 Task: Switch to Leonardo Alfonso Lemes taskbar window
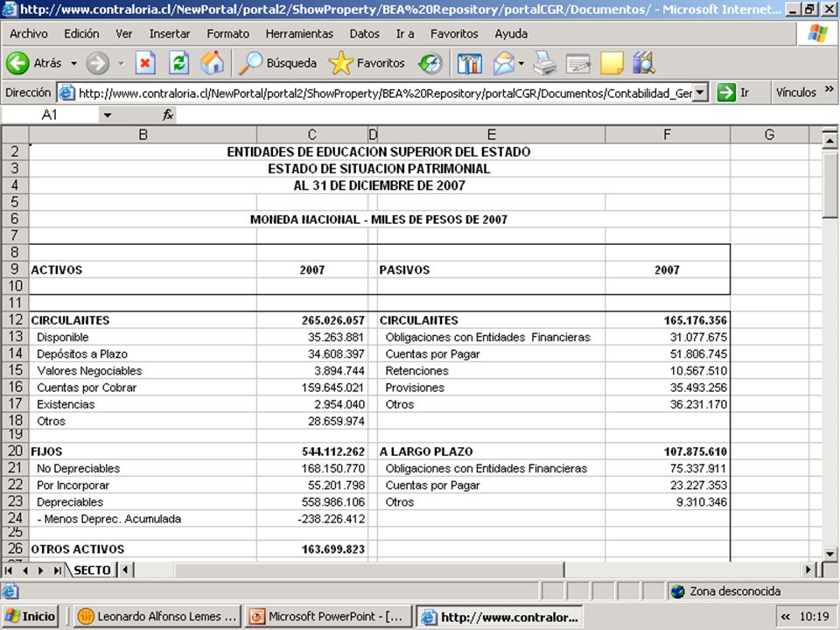(x=157, y=617)
